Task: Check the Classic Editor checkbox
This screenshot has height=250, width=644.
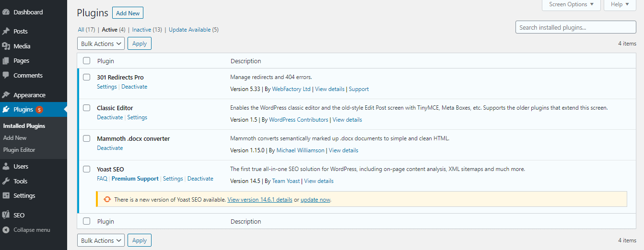Action: pyautogui.click(x=86, y=108)
